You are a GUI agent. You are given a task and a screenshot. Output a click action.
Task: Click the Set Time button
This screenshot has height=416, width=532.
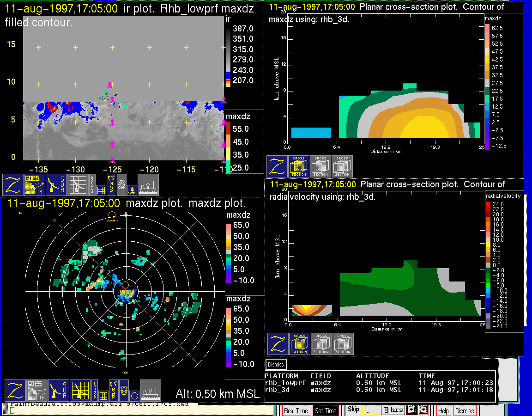point(325,410)
